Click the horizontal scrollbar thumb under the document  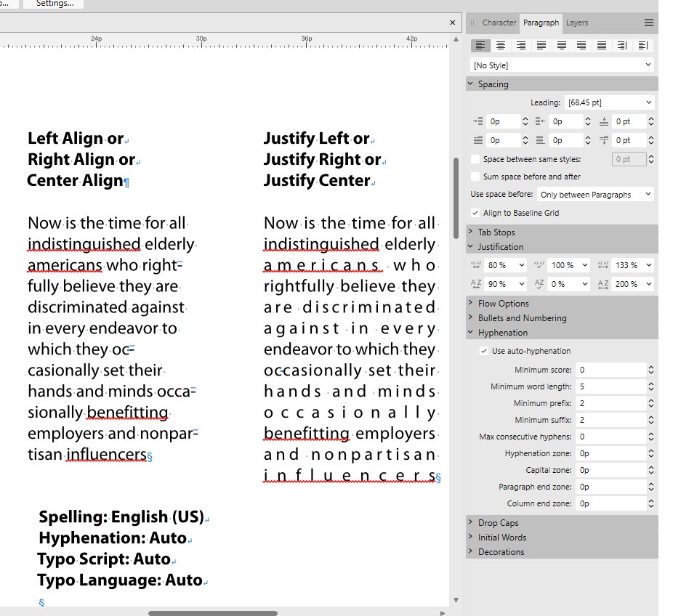click(212, 613)
